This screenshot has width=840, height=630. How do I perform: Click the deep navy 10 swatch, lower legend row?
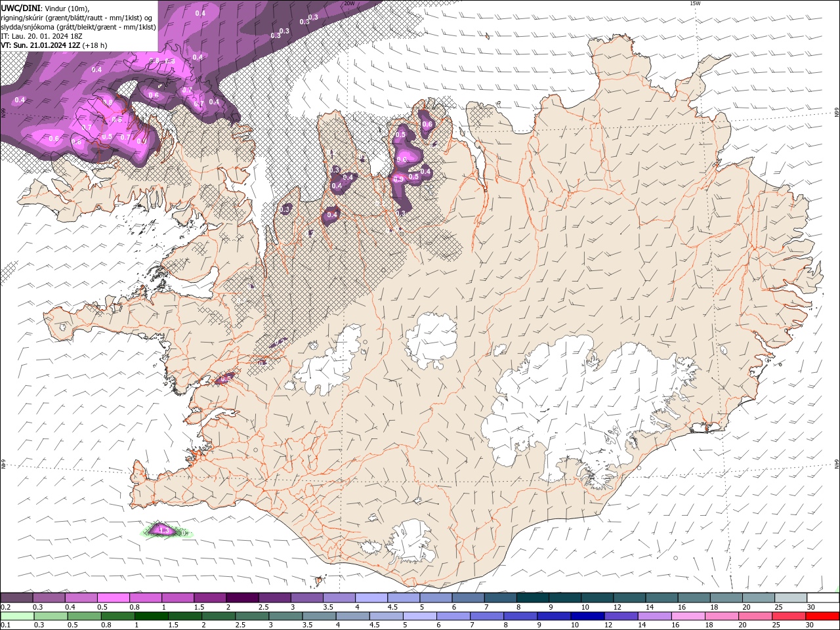click(586, 616)
